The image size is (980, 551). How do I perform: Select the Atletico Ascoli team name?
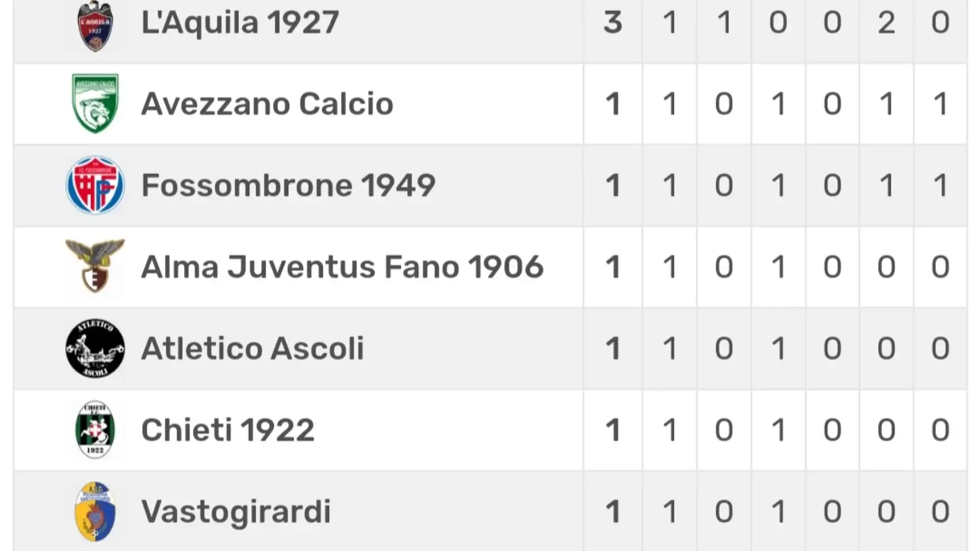(x=253, y=348)
